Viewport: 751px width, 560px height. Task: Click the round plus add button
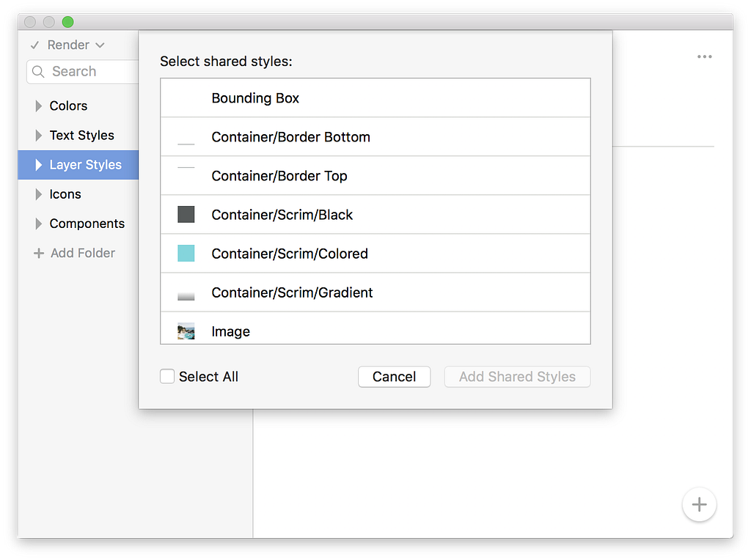(x=699, y=504)
